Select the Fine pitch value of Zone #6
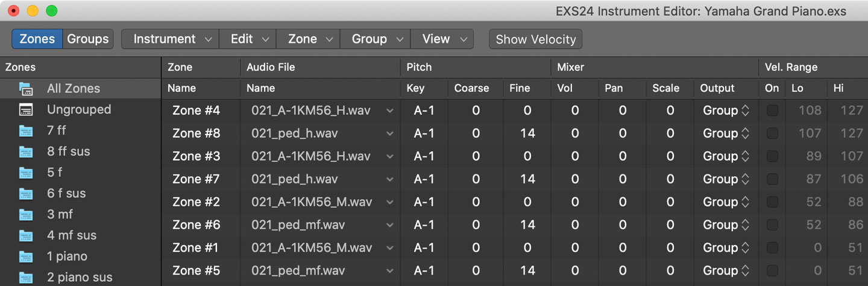The image size is (868, 286). point(527,225)
